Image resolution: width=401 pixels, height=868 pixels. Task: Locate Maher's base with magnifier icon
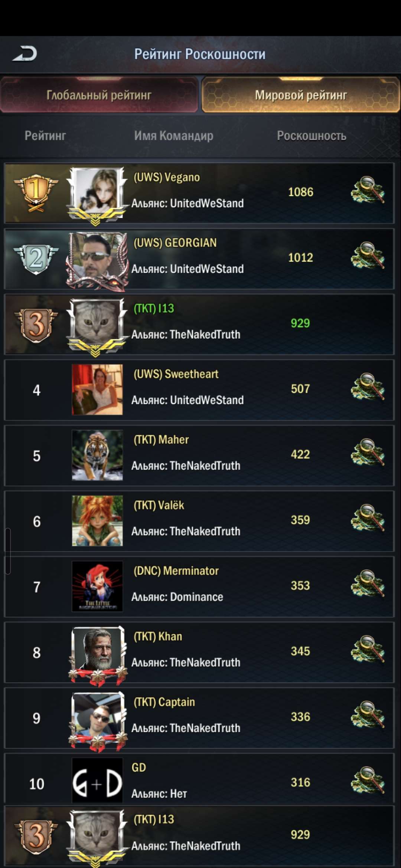pos(368,452)
